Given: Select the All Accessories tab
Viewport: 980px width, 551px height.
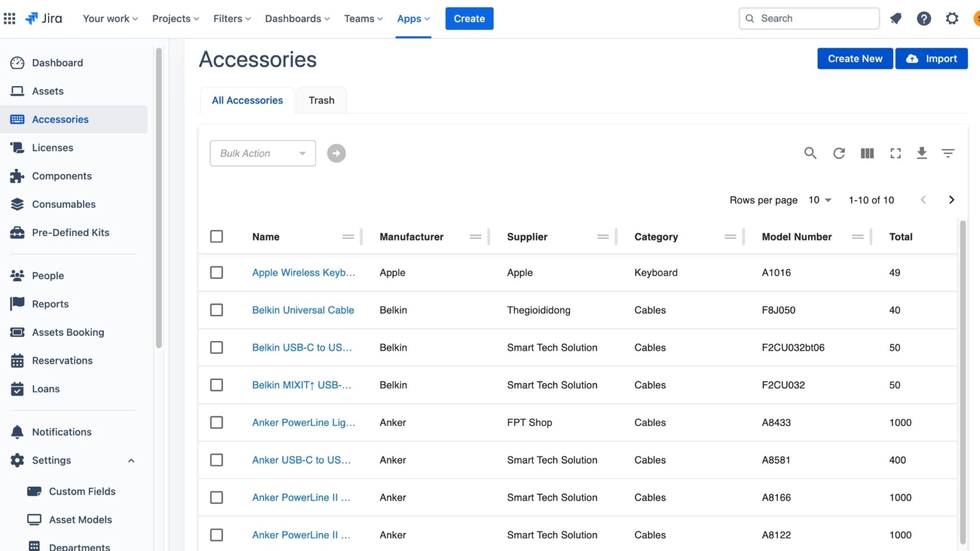Looking at the screenshot, I should [247, 101].
